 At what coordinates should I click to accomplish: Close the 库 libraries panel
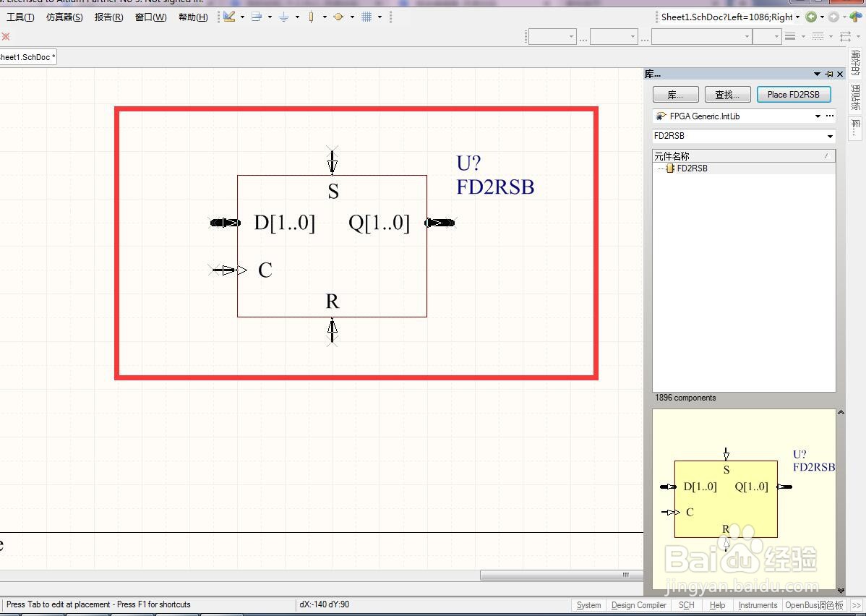[840, 74]
